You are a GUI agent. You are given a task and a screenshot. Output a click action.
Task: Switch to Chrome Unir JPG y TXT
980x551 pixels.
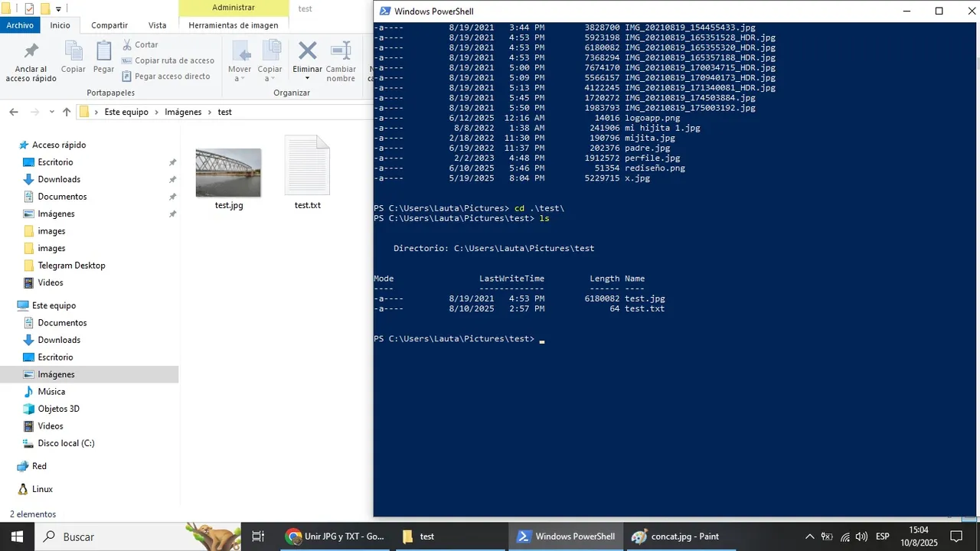click(x=335, y=536)
